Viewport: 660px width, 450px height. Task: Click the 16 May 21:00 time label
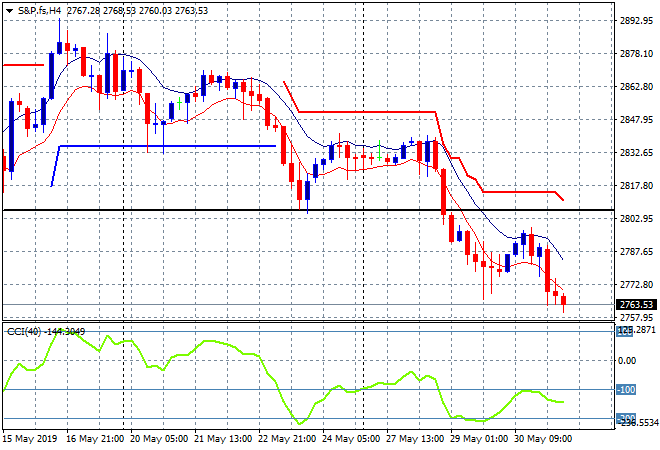(95, 439)
